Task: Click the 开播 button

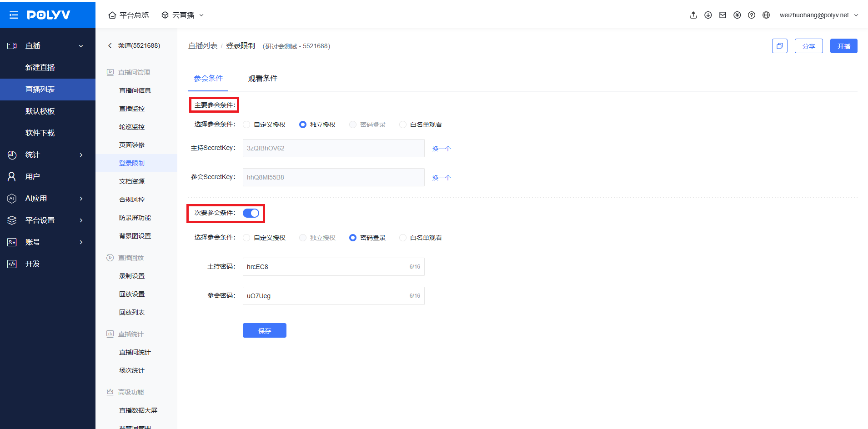Action: (x=844, y=46)
